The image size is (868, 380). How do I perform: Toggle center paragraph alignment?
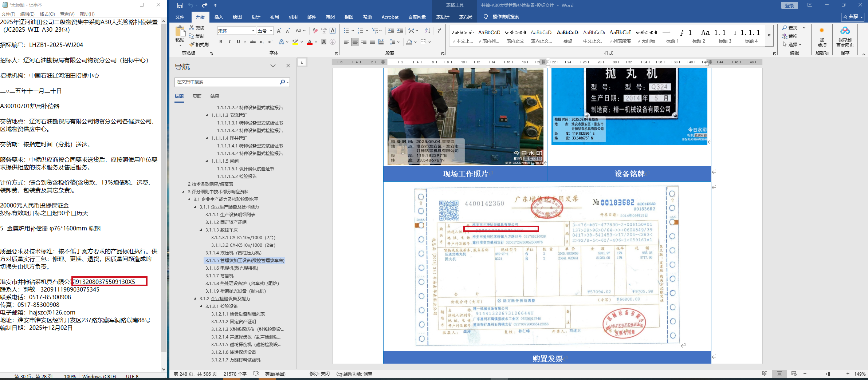pyautogui.click(x=355, y=42)
